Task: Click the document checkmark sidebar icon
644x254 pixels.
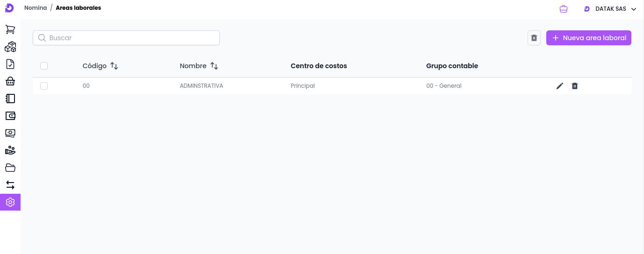Action: (x=10, y=64)
